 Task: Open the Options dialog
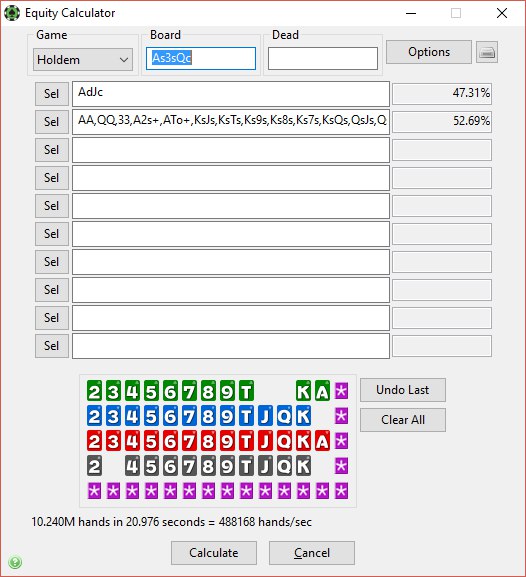pos(429,52)
